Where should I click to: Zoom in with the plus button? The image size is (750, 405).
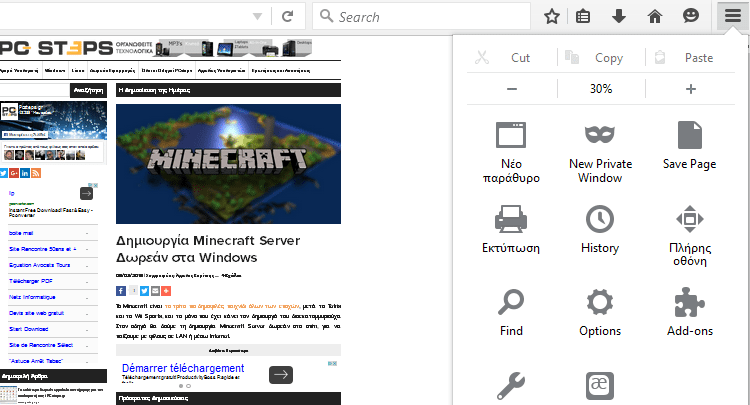pos(690,89)
